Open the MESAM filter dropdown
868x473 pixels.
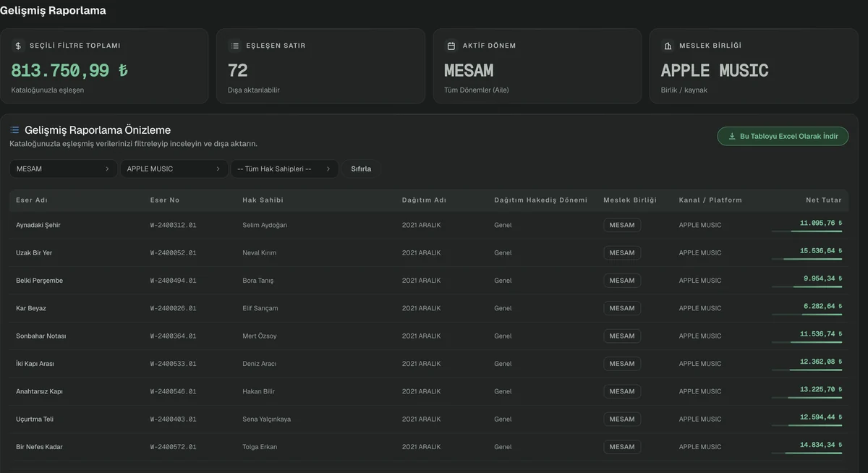[63, 169]
